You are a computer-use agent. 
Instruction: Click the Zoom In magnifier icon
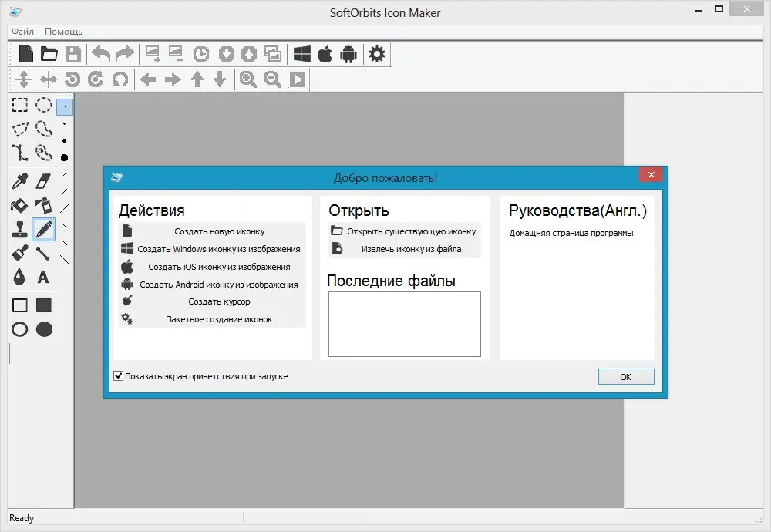click(x=247, y=79)
